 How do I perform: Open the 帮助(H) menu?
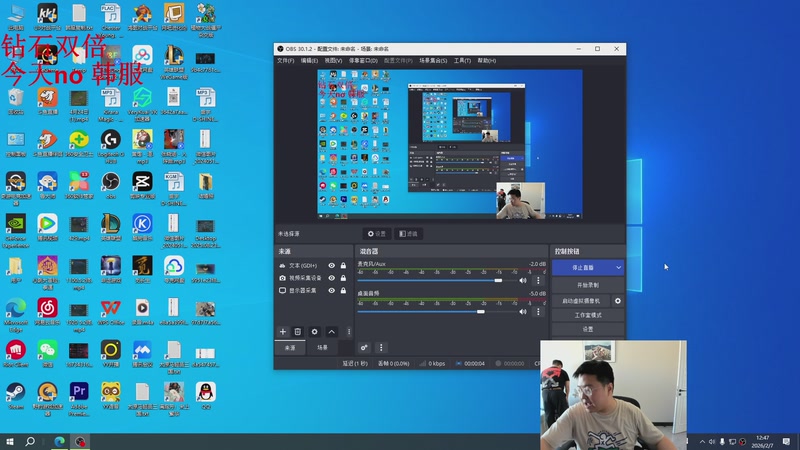[487, 61]
